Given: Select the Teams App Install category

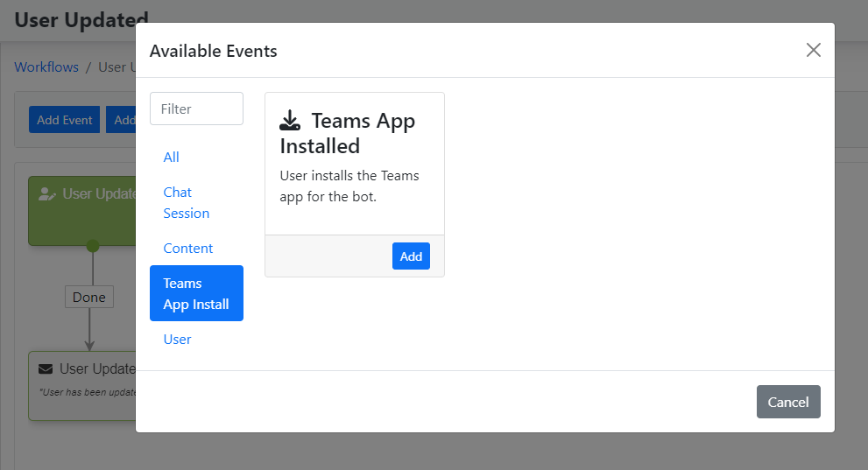Looking at the screenshot, I should (x=196, y=293).
